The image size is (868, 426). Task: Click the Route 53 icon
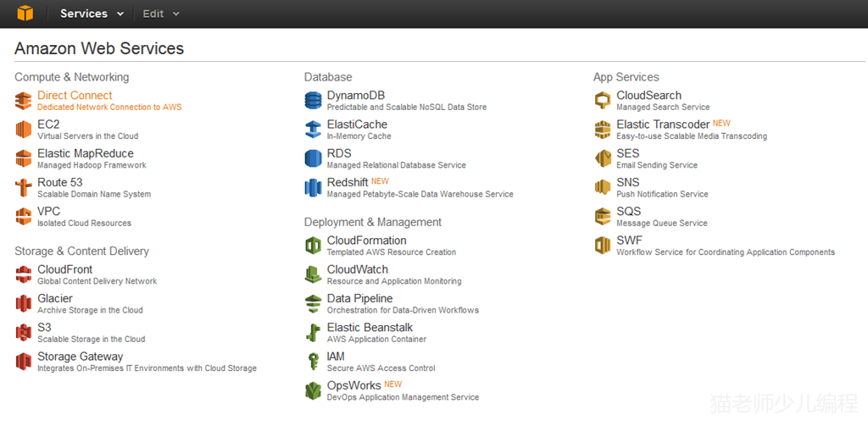click(24, 187)
